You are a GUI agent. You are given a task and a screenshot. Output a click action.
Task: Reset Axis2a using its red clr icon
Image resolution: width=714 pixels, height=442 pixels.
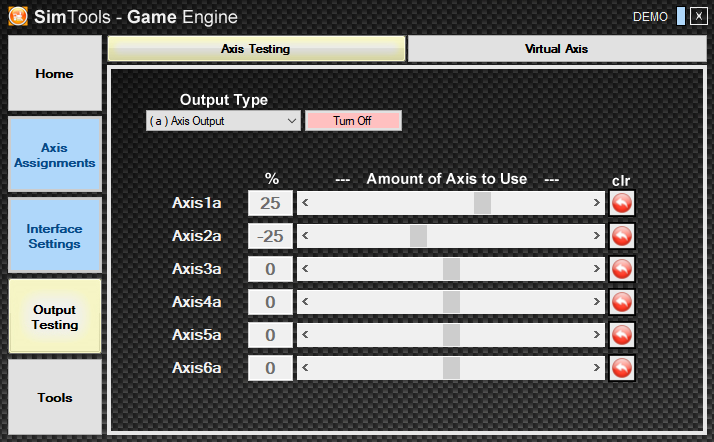pos(622,236)
